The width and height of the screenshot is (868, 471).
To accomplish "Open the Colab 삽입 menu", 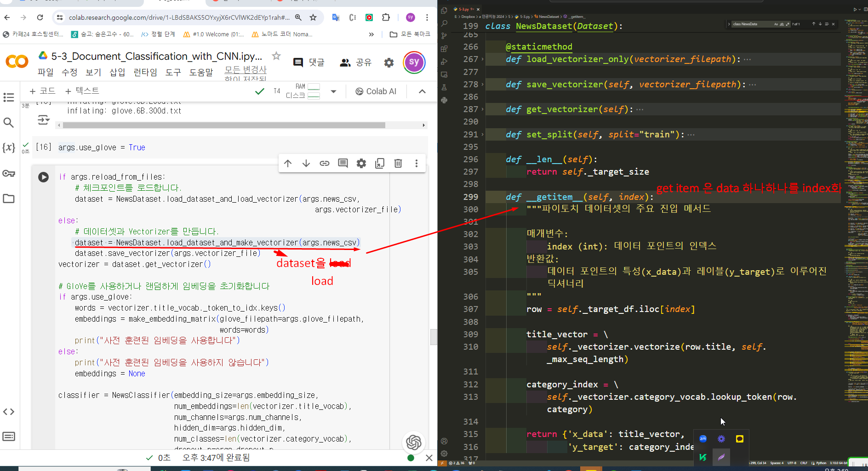I will point(117,72).
